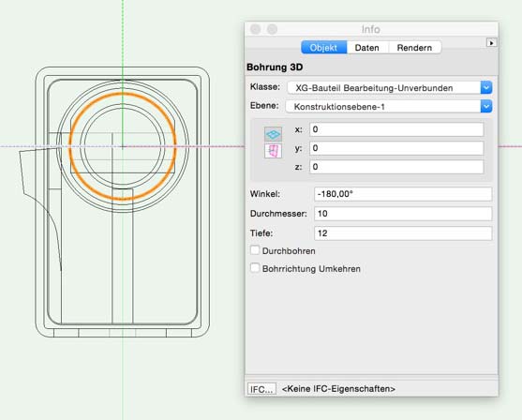Click the Winkel angle field
The width and height of the screenshot is (522, 420).
coord(403,194)
